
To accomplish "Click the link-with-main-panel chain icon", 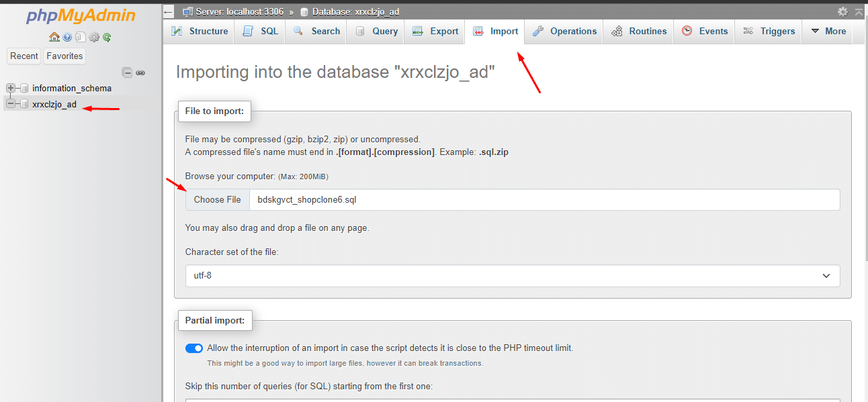I will (x=140, y=72).
